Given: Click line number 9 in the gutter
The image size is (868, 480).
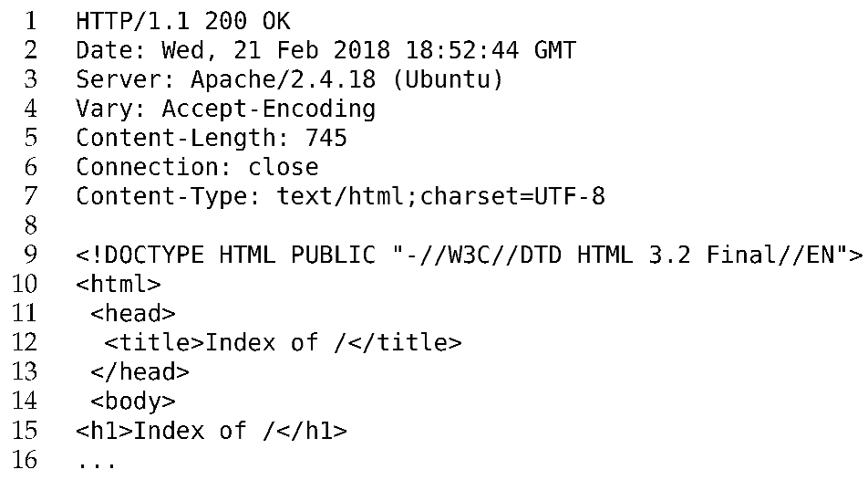Looking at the screenshot, I should 29,255.
